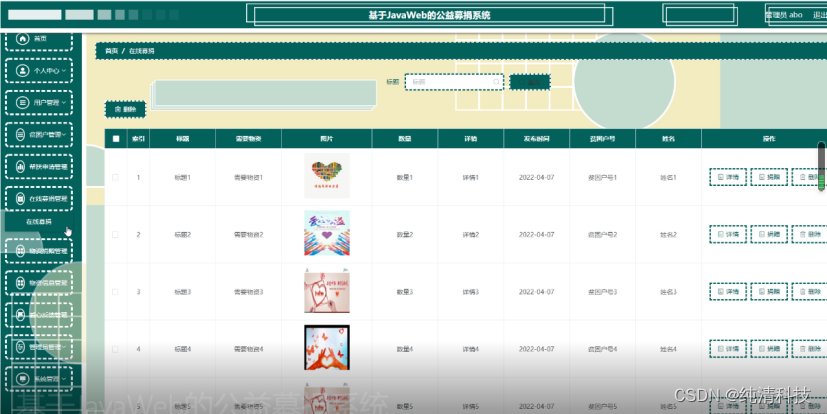Click the flag icon for 爱心反馈管理
This screenshot has width=827, height=414.
click(x=20, y=315)
